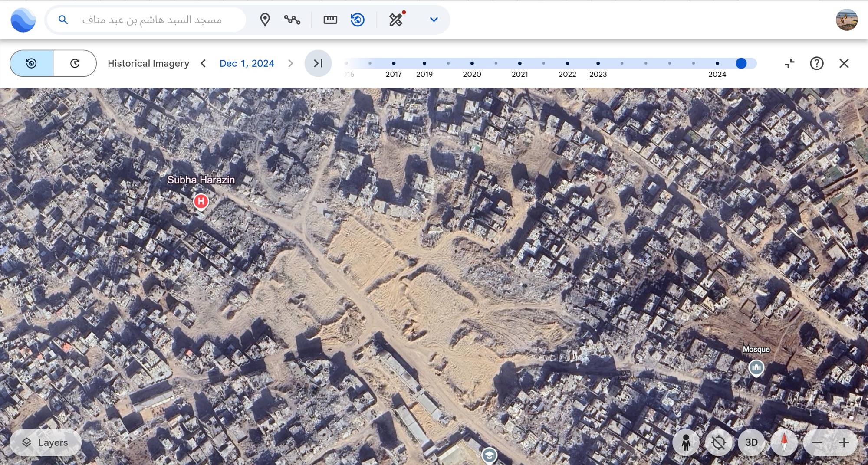868x465 pixels.
Task: Jump to the latest imagery date
Action: pos(318,63)
